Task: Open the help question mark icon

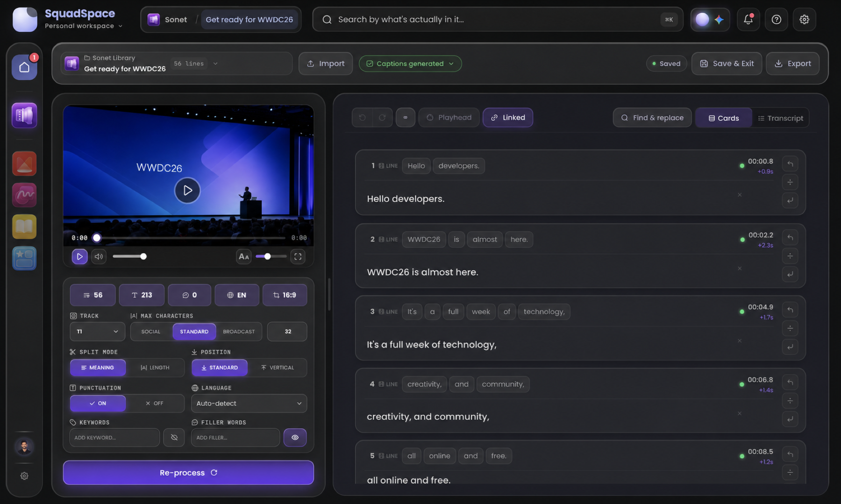Action: 776,19
